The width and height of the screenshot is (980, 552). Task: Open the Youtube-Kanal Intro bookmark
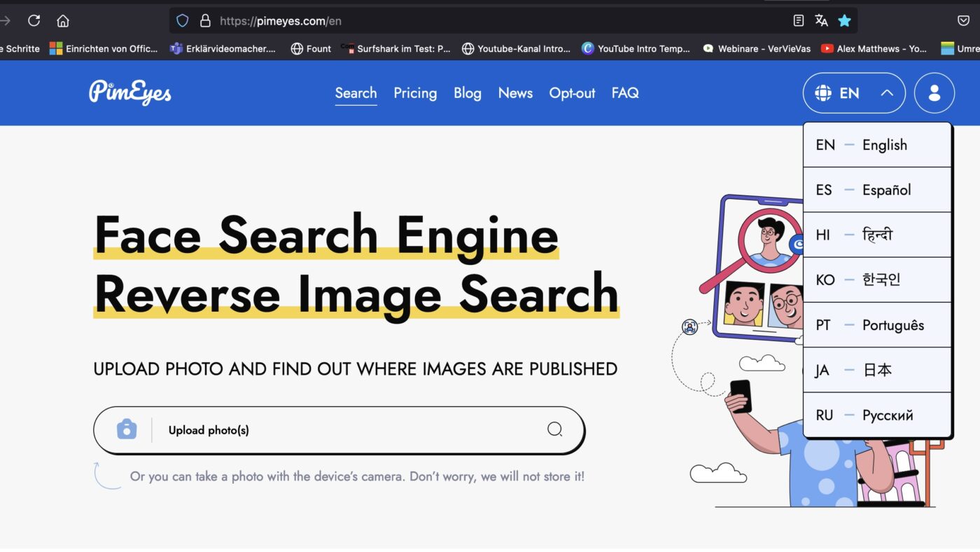(x=517, y=48)
